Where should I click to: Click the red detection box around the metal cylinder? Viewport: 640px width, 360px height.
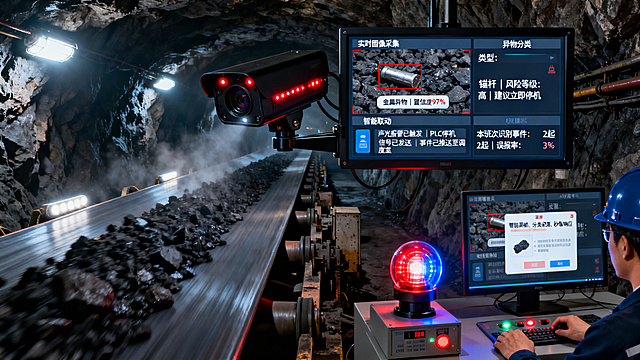click(x=400, y=76)
